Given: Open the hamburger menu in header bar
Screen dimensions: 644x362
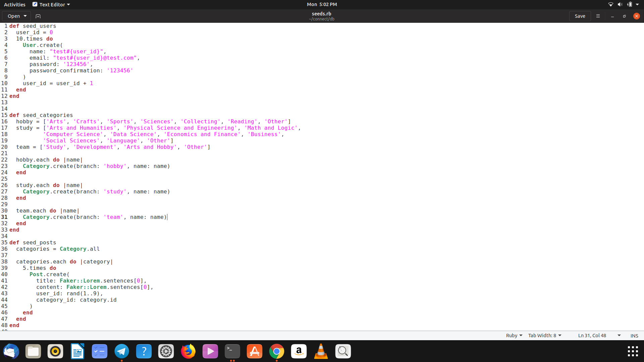Looking at the screenshot, I should [x=598, y=16].
